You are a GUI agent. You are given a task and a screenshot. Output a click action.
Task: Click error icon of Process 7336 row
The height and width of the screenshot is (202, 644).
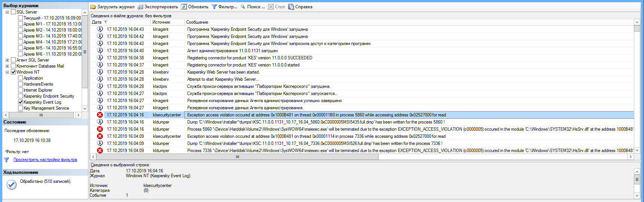point(100,151)
